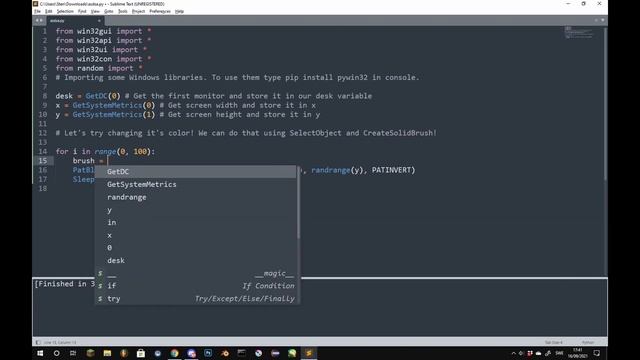640x360 pixels.
Task: Open the Goto menu
Action: click(x=109, y=11)
